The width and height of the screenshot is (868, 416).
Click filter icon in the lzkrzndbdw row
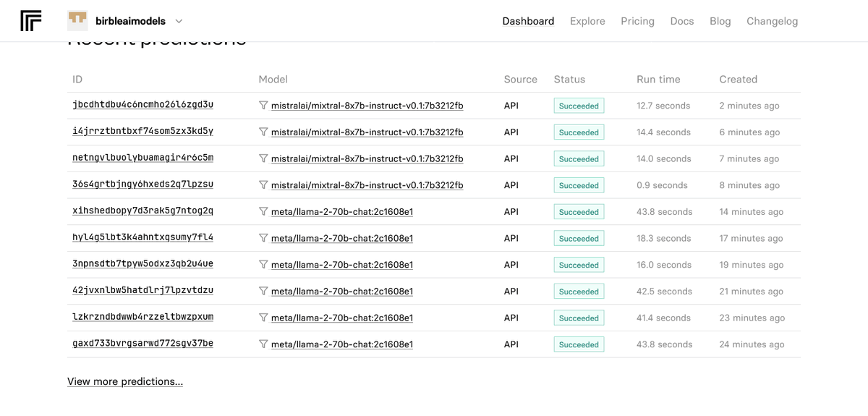[x=263, y=318]
